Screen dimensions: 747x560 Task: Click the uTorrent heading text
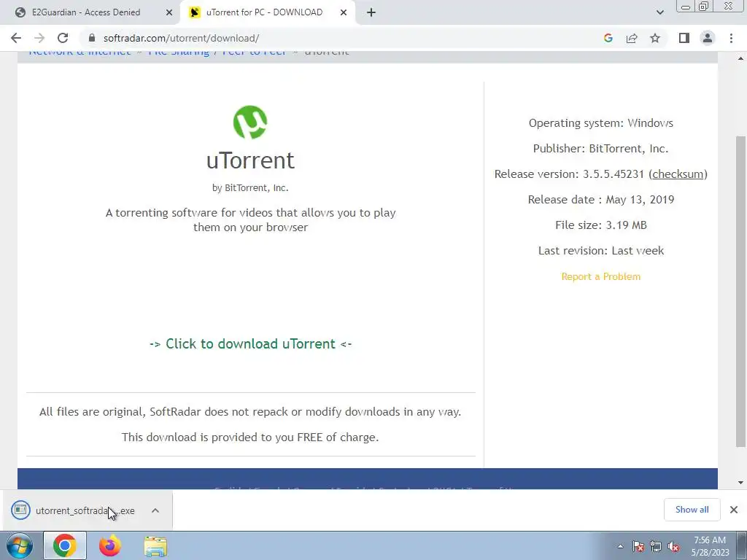point(251,160)
